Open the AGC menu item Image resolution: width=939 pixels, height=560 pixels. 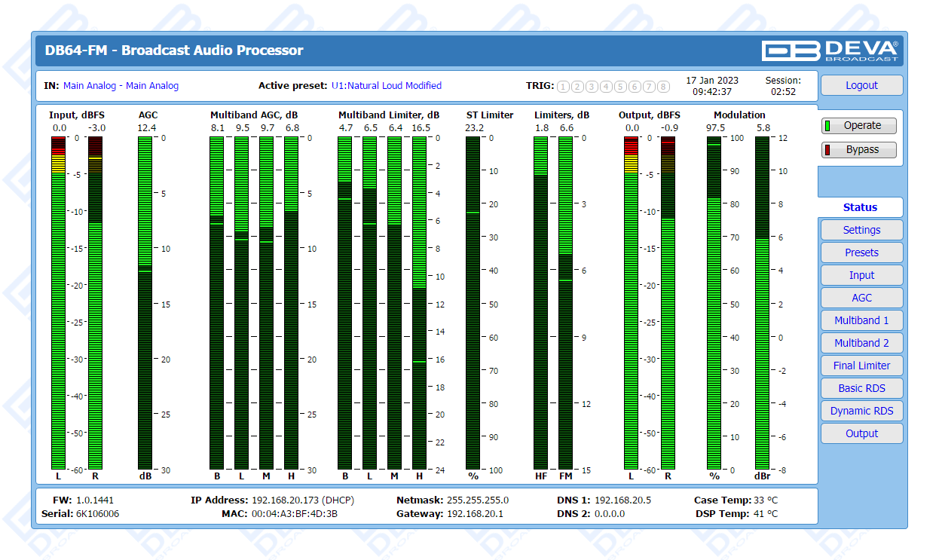coord(861,298)
